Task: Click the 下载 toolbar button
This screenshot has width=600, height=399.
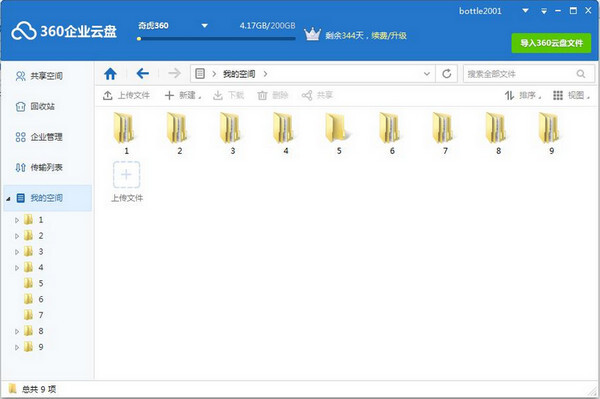Action: [x=228, y=95]
